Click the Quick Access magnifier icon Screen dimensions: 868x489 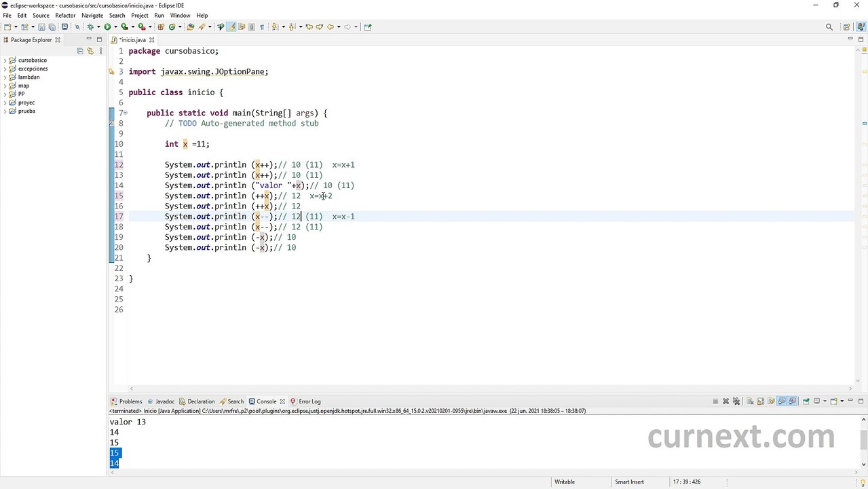coord(829,27)
